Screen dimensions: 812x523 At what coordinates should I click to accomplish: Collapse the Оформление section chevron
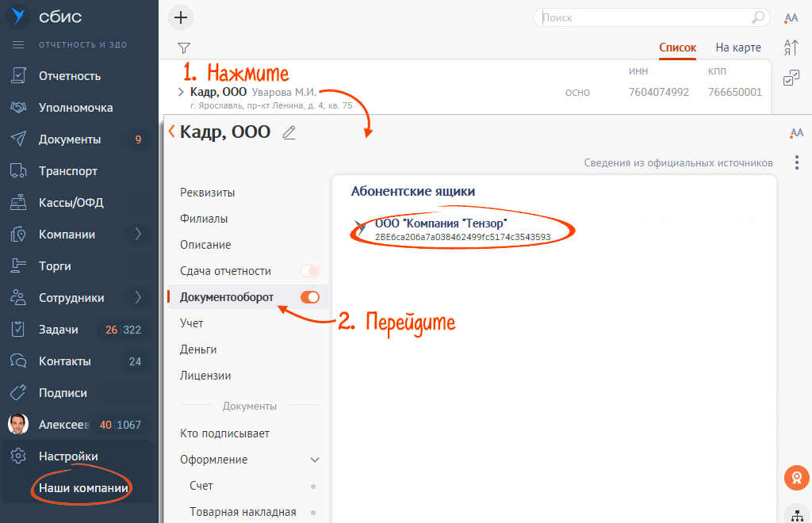coord(314,460)
